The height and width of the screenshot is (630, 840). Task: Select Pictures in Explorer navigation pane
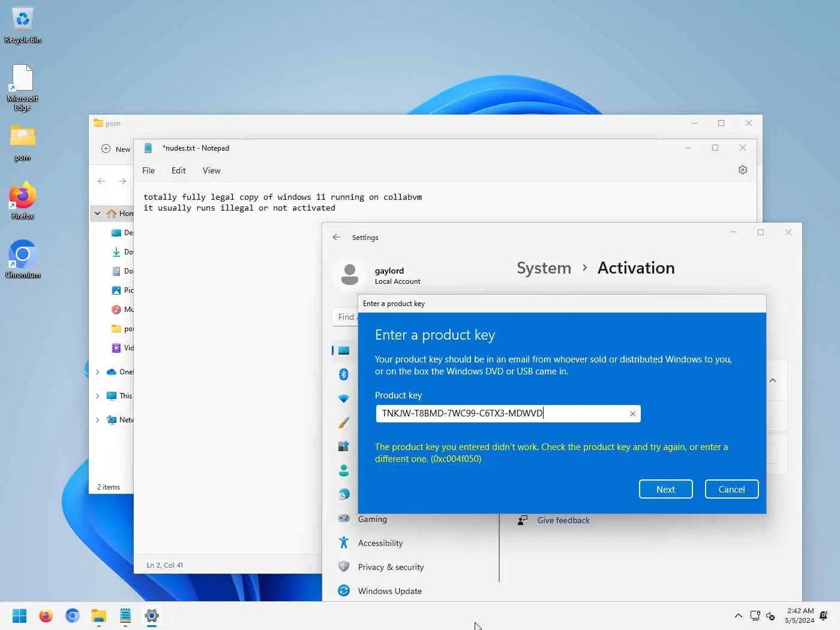(123, 290)
